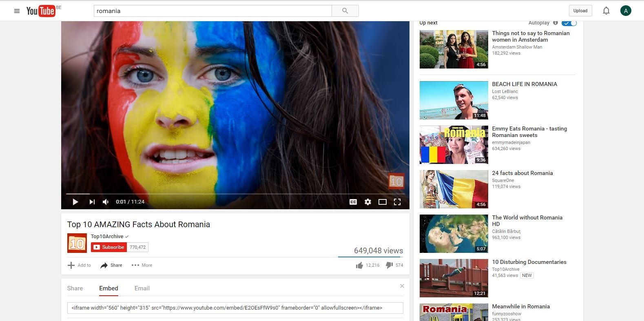Click the Share arrow button

pyautogui.click(x=111, y=265)
